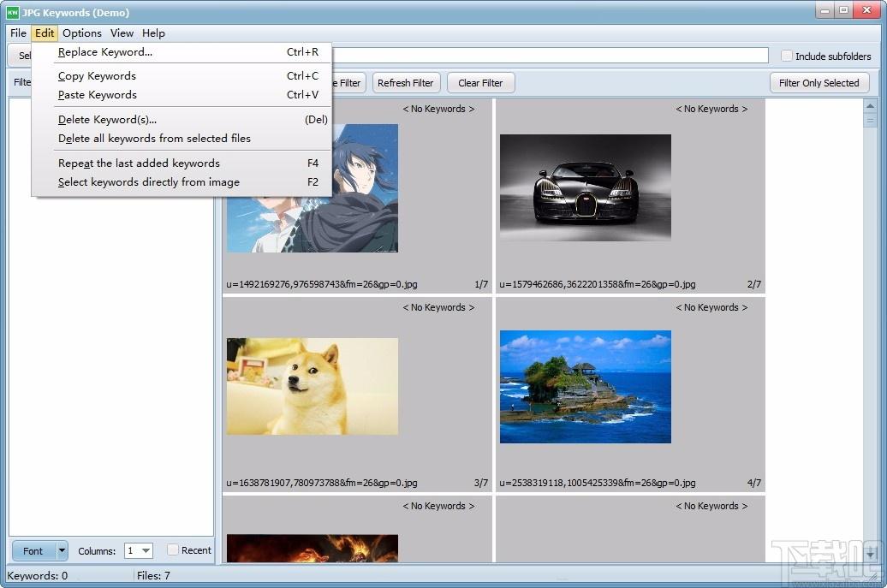Click the Files: 7 status bar entry
Image resolution: width=887 pixels, height=588 pixels.
(x=153, y=575)
